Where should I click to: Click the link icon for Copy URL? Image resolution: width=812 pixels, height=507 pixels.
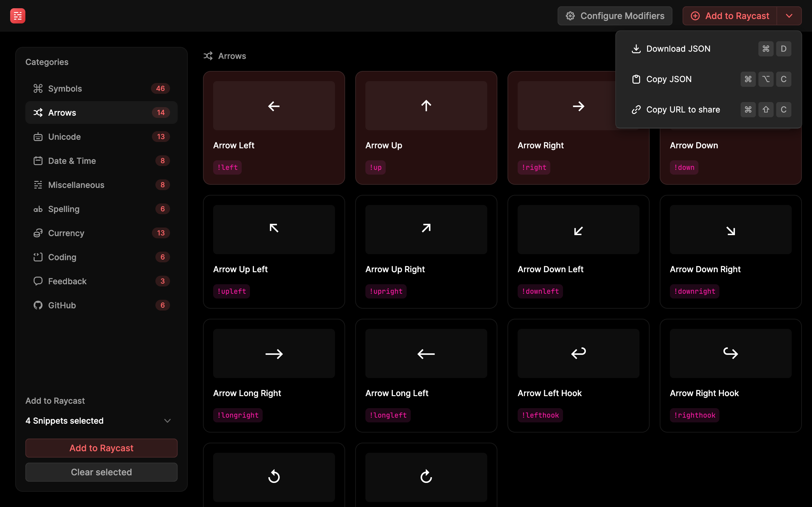pos(636,110)
